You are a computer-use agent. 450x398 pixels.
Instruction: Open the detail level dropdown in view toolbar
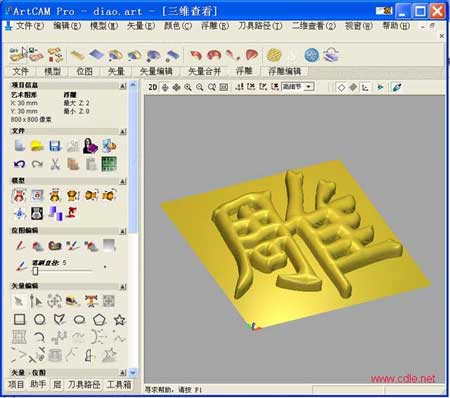pyautogui.click(x=309, y=87)
